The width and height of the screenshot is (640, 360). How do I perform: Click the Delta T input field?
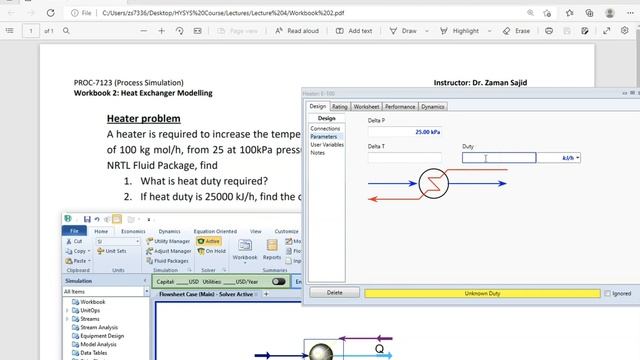click(404, 158)
